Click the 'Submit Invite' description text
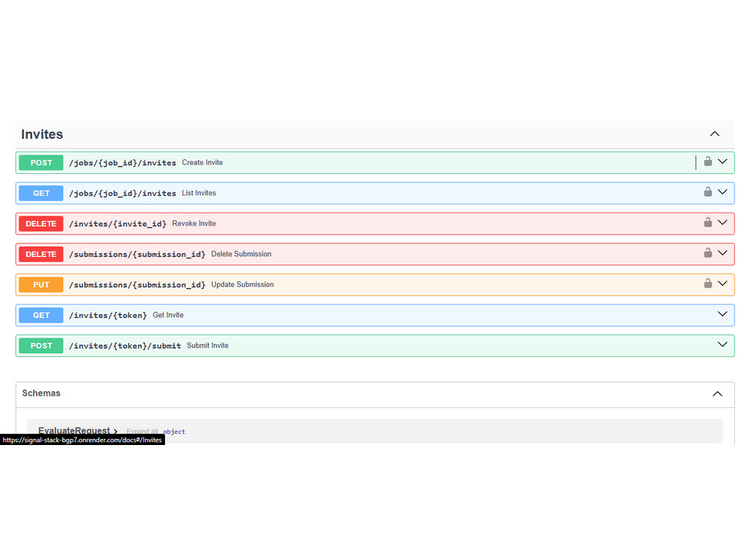Screen dimensions: 747x560 [208, 345]
